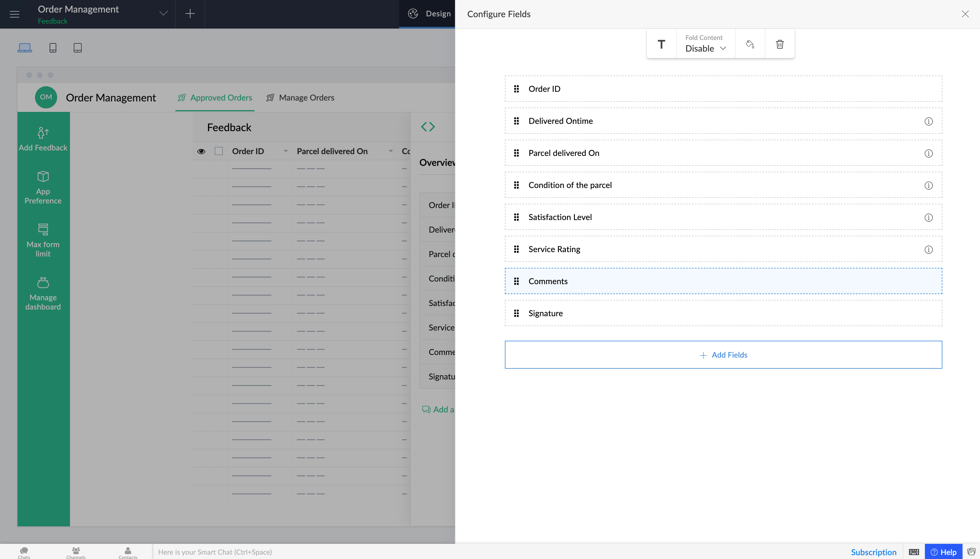Select desktop preview mode icon
Image resolution: width=980 pixels, height=559 pixels.
(x=24, y=48)
